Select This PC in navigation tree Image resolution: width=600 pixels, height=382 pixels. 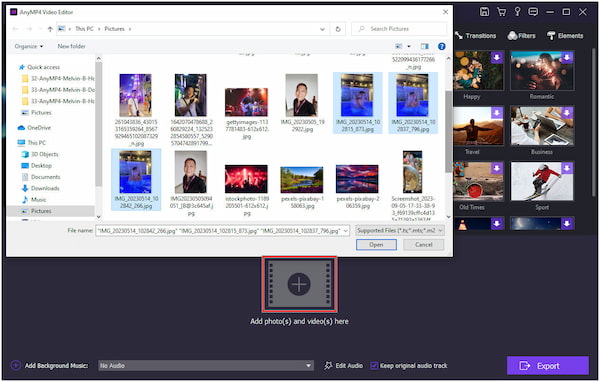click(x=36, y=143)
